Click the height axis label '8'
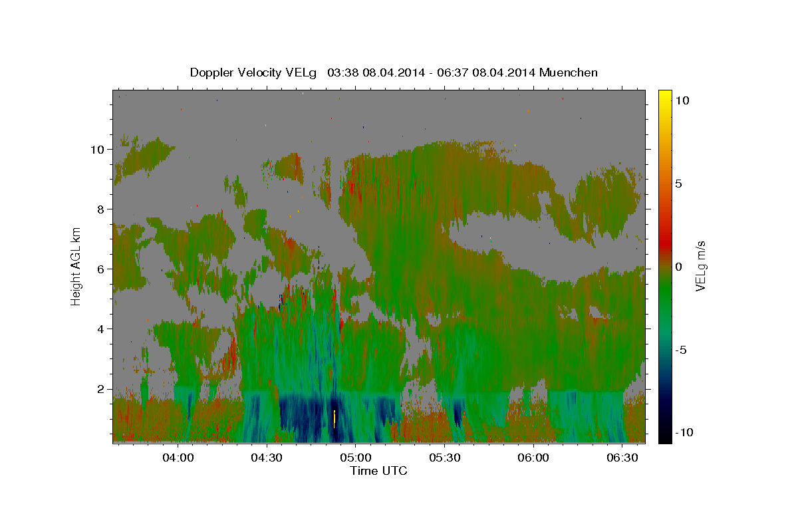Viewport: 798px width, 532px height. tap(101, 209)
